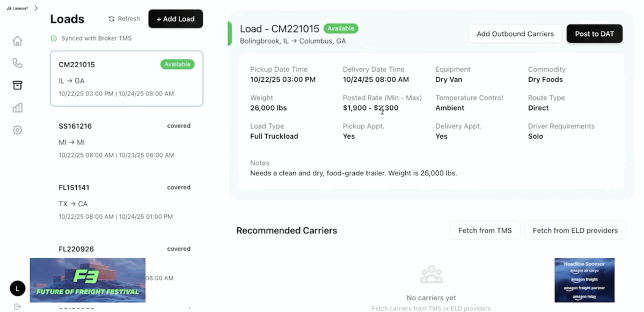Image resolution: width=644 pixels, height=312 pixels.
Task: Click the Future of Freight Festival thumbnail
Action: [87, 280]
